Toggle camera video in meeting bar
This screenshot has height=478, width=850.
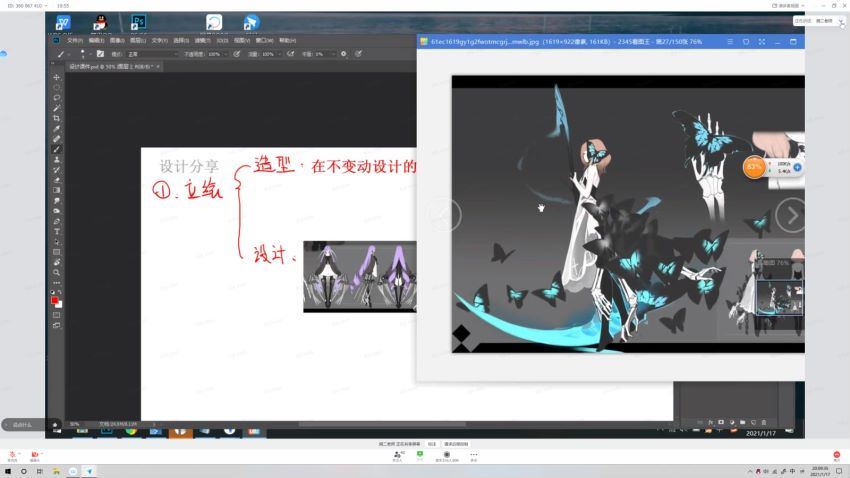pyautogui.click(x=35, y=455)
